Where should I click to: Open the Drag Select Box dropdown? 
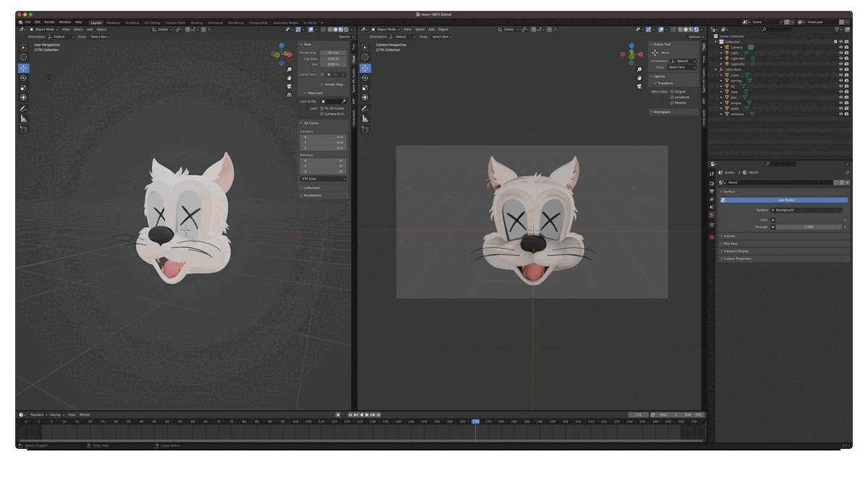point(682,67)
